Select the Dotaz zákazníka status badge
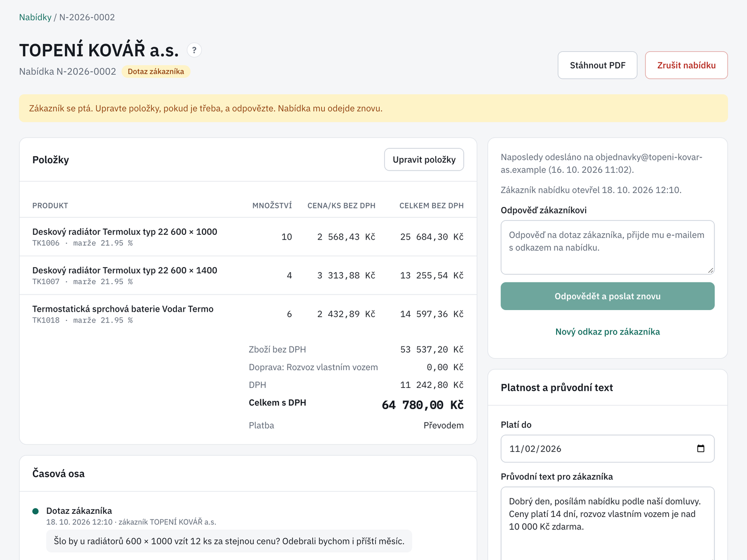 pos(156,72)
